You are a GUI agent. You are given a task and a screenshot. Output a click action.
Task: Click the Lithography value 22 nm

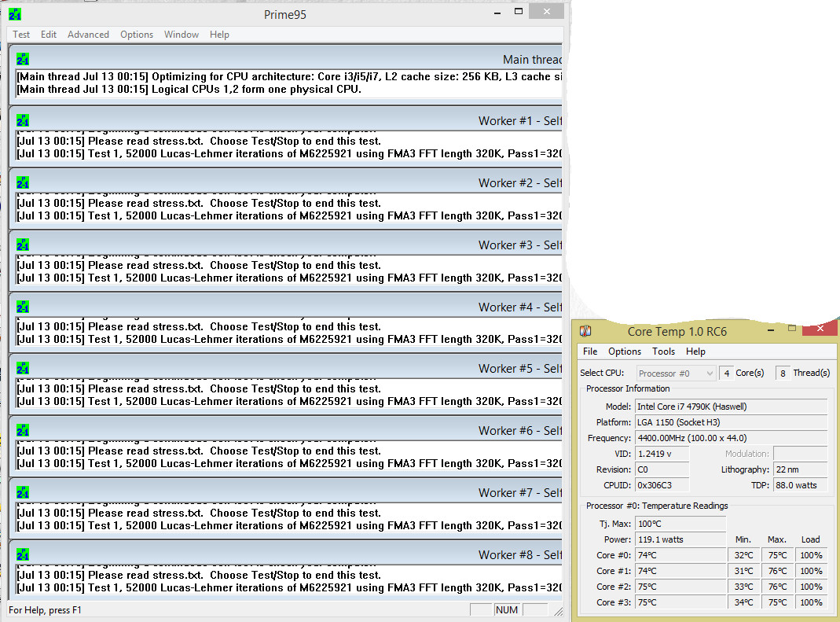pyautogui.click(x=801, y=469)
